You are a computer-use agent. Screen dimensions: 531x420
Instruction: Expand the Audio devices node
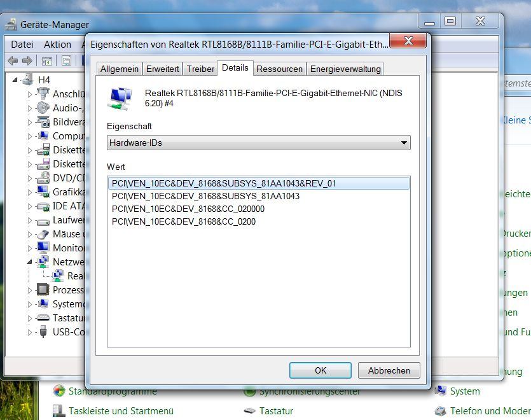coord(30,108)
